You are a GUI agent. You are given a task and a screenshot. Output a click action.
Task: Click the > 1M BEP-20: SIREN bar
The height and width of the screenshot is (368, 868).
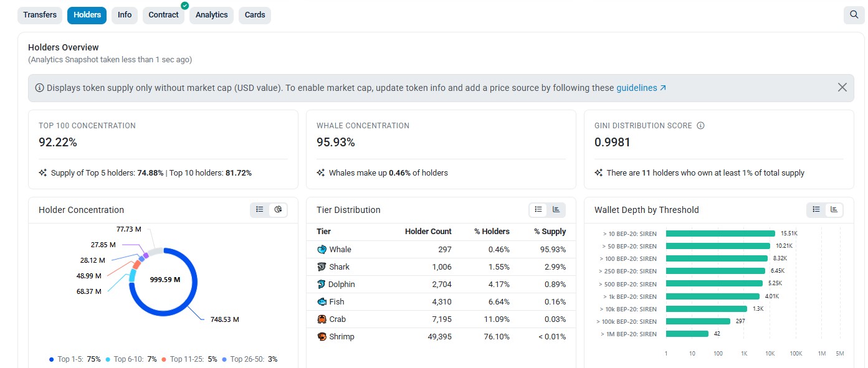click(687, 334)
